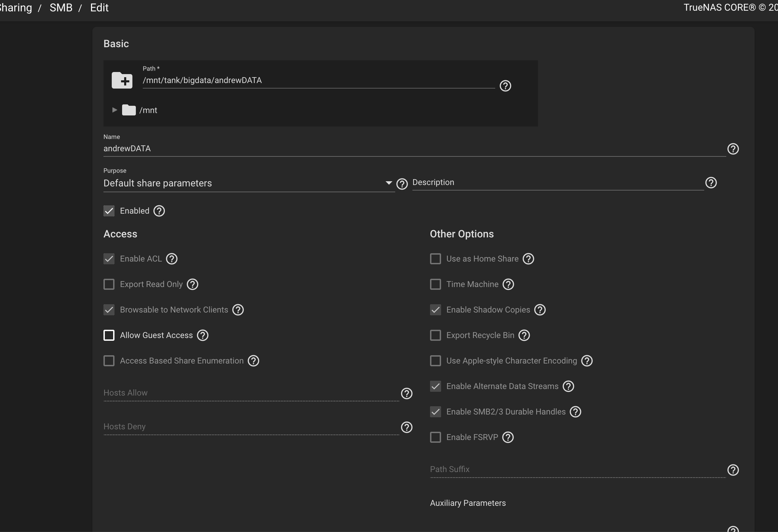
Task: Click help icon next to Name field
Action: point(733,149)
